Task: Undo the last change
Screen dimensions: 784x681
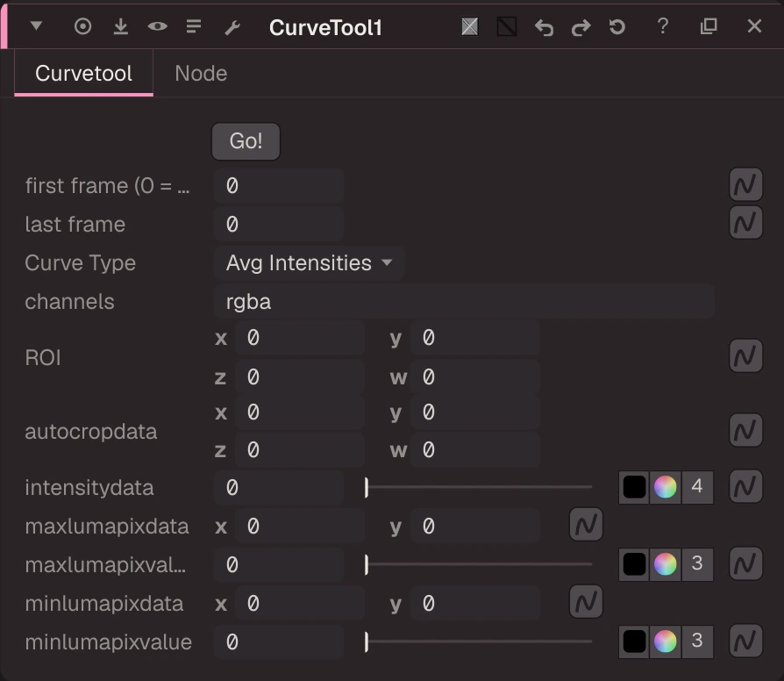Action: click(544, 27)
